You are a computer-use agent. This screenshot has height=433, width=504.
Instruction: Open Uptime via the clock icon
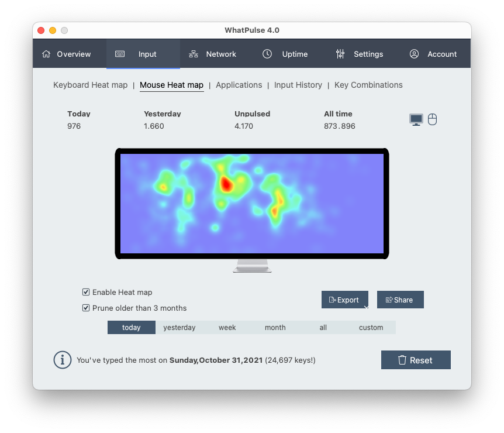pyautogui.click(x=267, y=53)
